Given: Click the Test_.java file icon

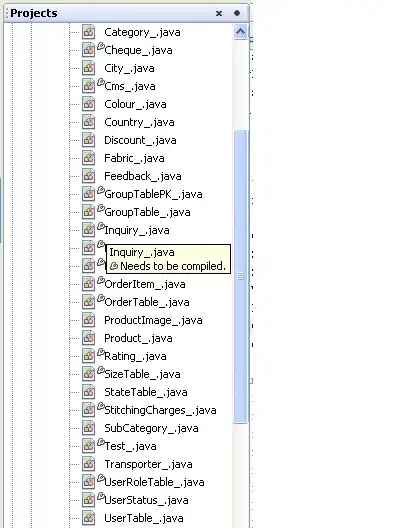Looking at the screenshot, I should pos(89,446).
